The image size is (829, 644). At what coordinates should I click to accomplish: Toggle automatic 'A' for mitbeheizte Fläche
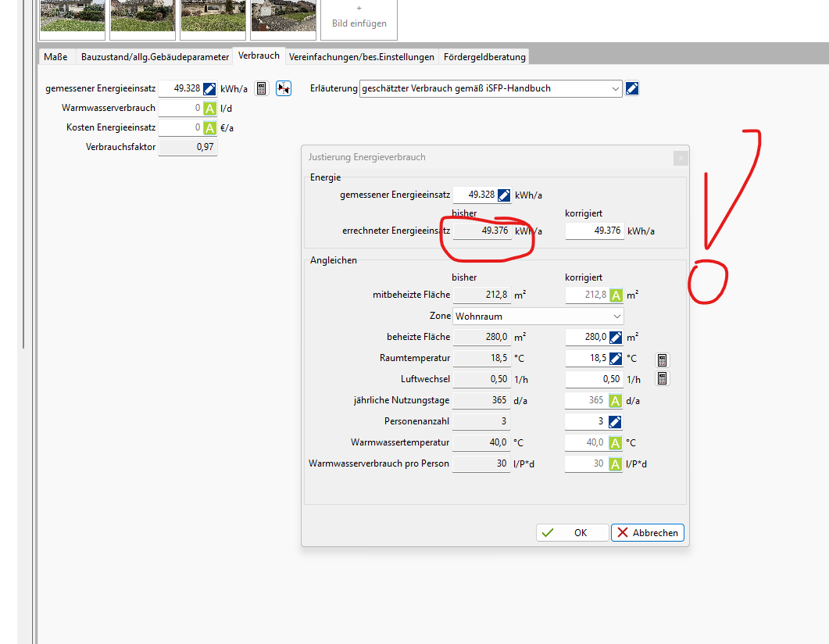(616, 295)
